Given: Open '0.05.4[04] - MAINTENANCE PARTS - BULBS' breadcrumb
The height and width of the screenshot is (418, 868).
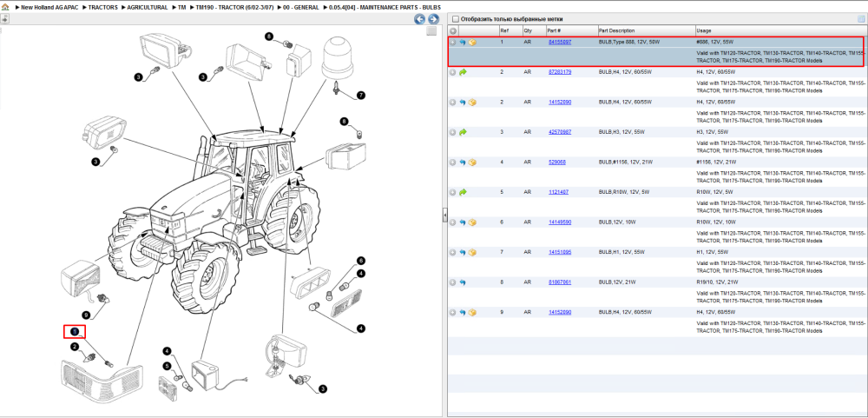Looking at the screenshot, I should (x=385, y=8).
